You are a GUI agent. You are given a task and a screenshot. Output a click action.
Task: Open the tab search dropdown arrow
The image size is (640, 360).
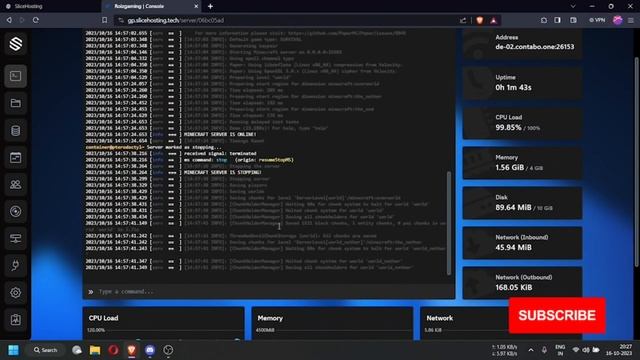573,6
